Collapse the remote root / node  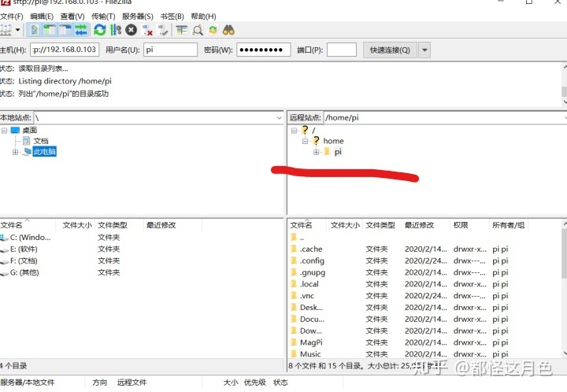(294, 131)
